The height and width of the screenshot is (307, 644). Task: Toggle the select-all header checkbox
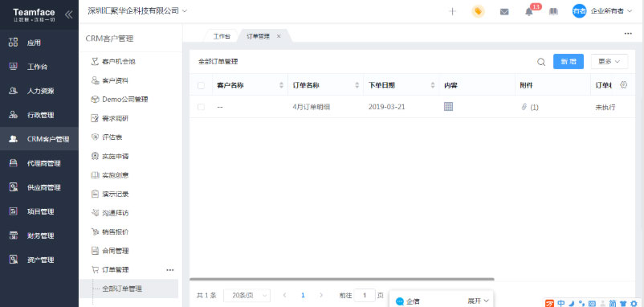click(201, 85)
